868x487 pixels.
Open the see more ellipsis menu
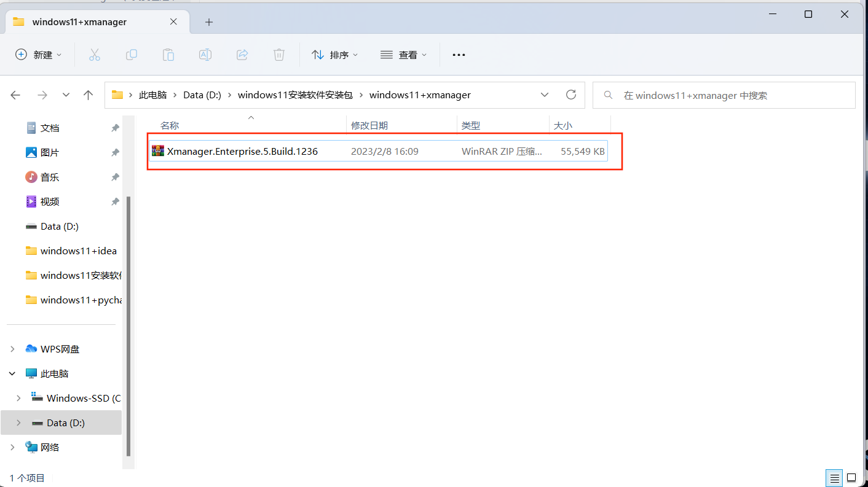(x=459, y=55)
